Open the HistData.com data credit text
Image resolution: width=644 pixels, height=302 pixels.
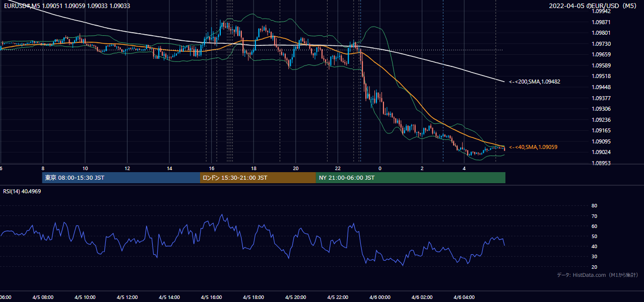[598, 275]
